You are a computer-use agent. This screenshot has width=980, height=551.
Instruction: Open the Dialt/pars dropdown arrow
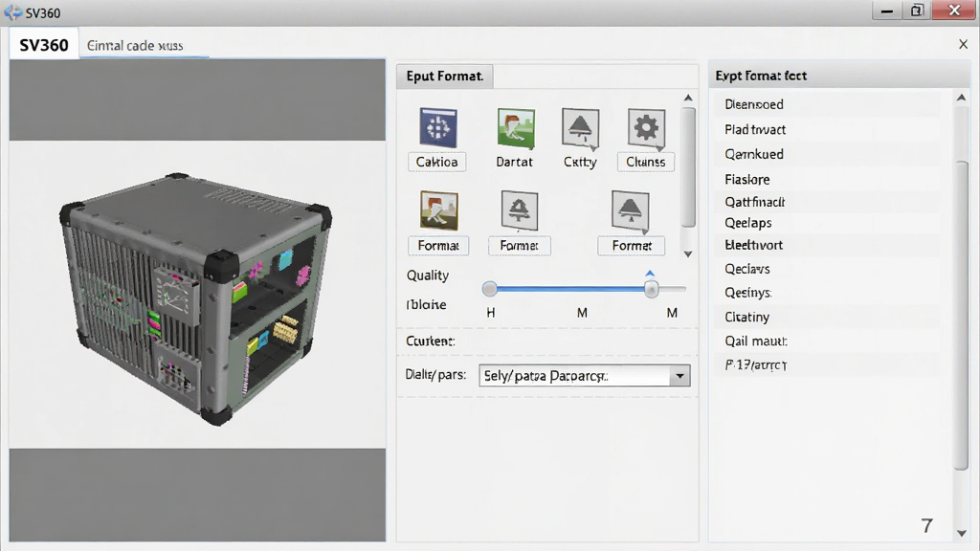click(x=679, y=376)
